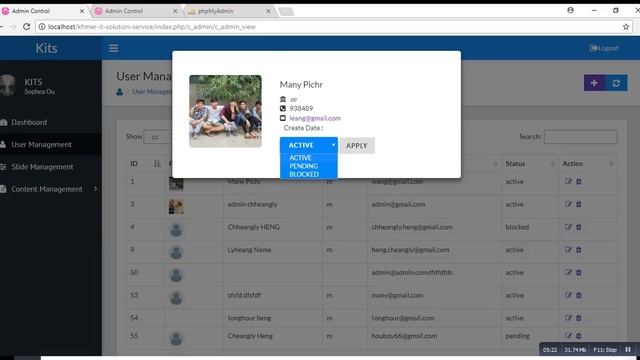The height and width of the screenshot is (360, 640).
Task: Edit user admin chheangly
Action: tap(569, 204)
